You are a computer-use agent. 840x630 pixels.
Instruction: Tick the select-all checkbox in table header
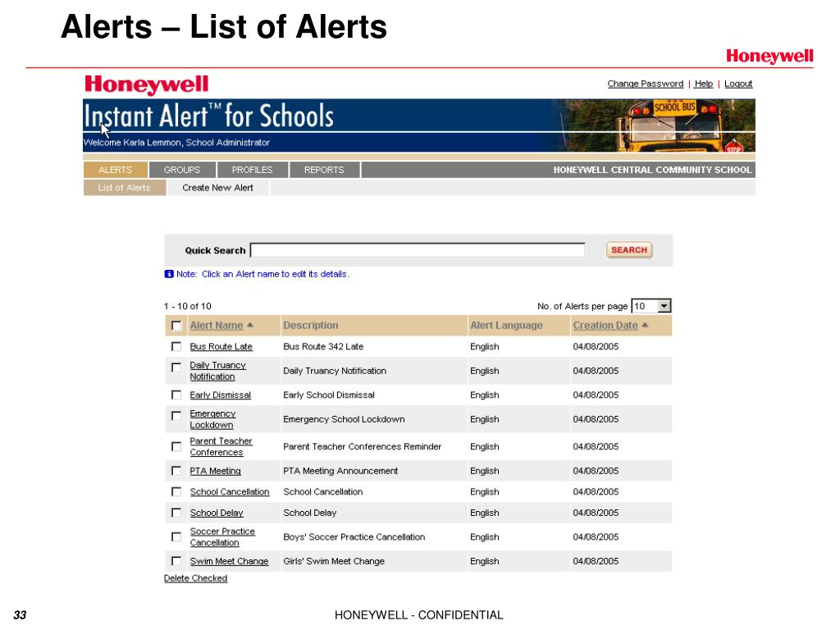176,326
